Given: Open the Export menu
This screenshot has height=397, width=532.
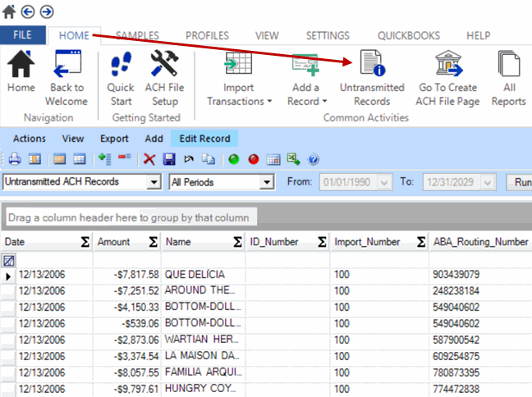Looking at the screenshot, I should [x=114, y=139].
